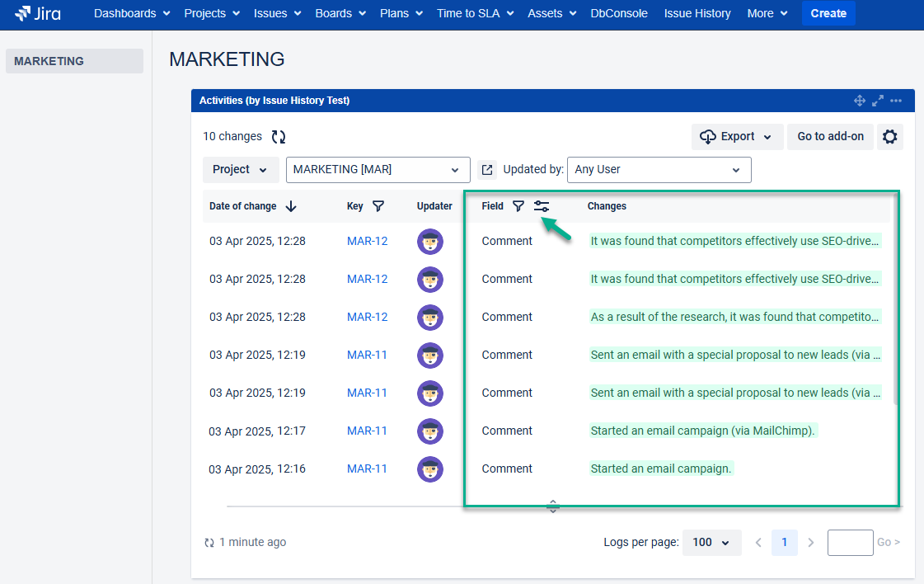Open the gadget settings gear icon
Image resolution: width=924 pixels, height=584 pixels.
889,137
